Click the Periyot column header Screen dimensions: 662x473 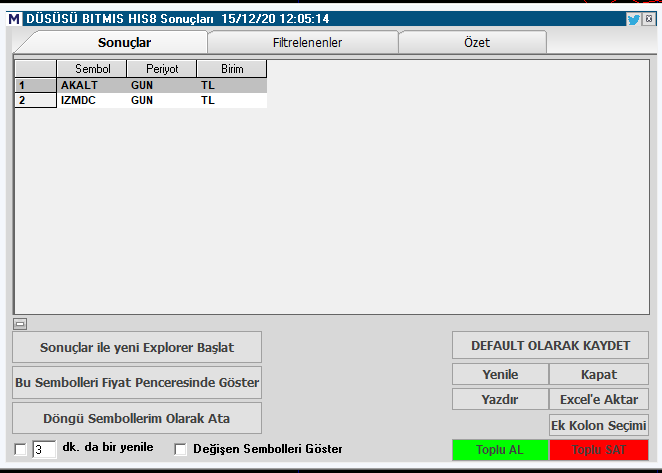pyautogui.click(x=162, y=69)
